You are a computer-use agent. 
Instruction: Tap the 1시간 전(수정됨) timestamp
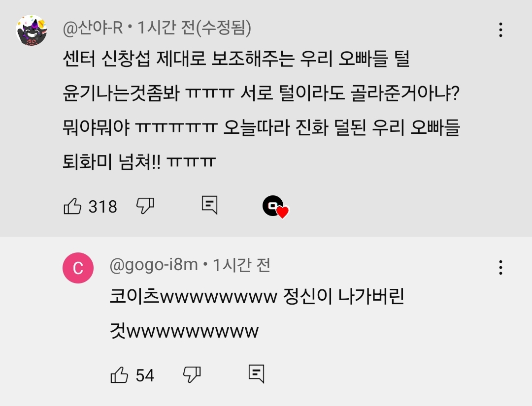tap(195, 28)
